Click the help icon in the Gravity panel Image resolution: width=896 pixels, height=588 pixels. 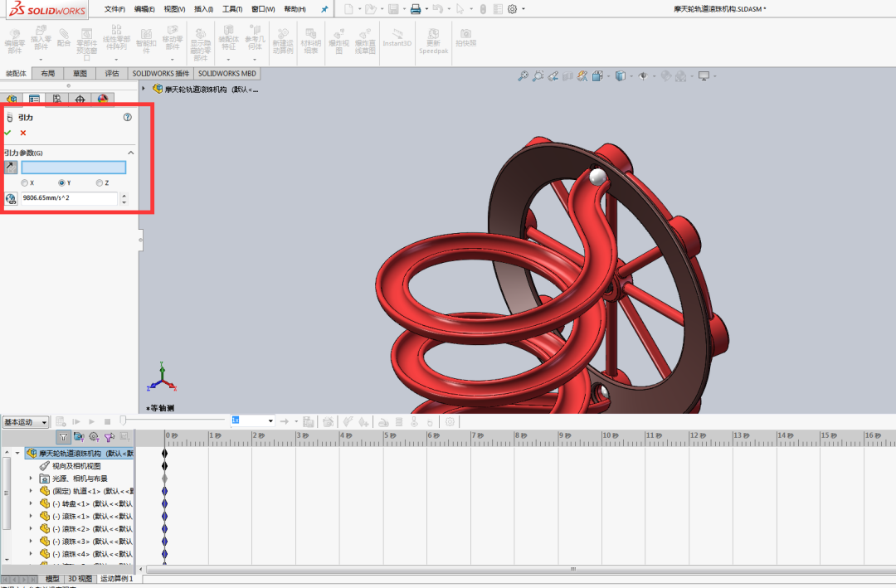(127, 117)
